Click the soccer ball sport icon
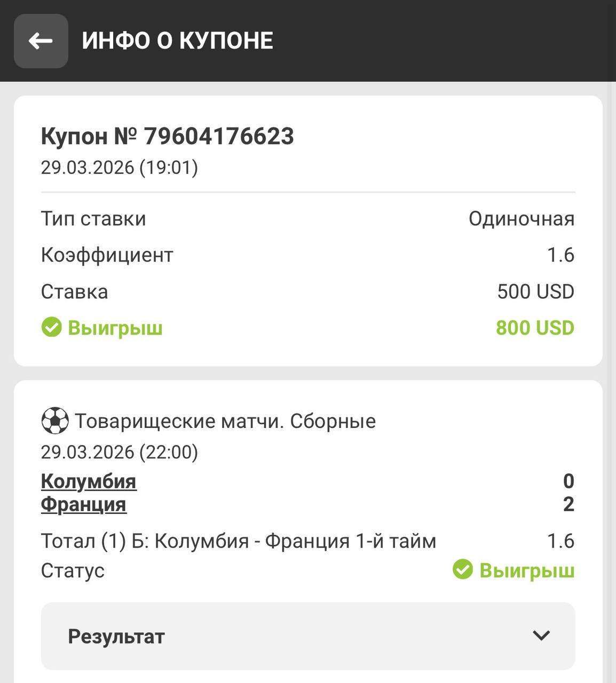616x683 pixels. coord(54,421)
